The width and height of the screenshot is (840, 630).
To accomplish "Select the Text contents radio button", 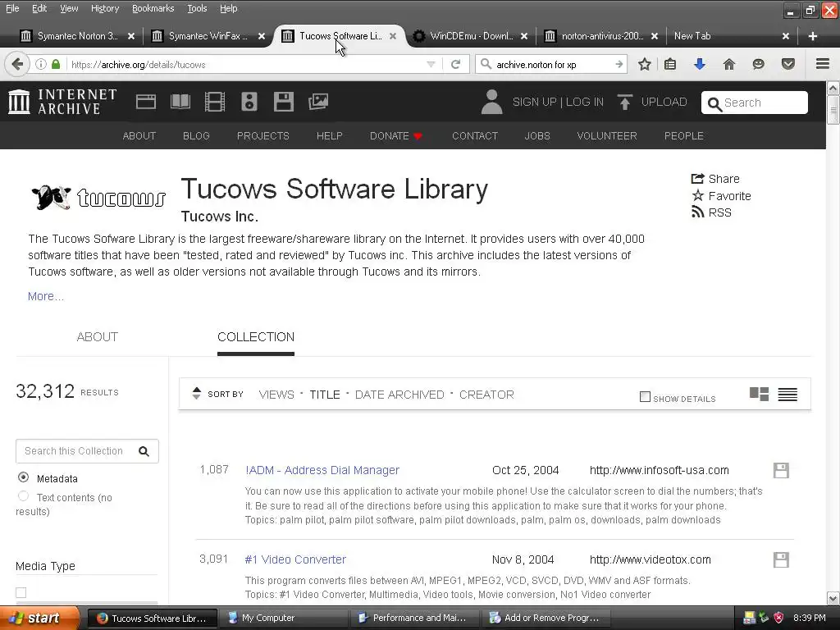I will pyautogui.click(x=23, y=496).
